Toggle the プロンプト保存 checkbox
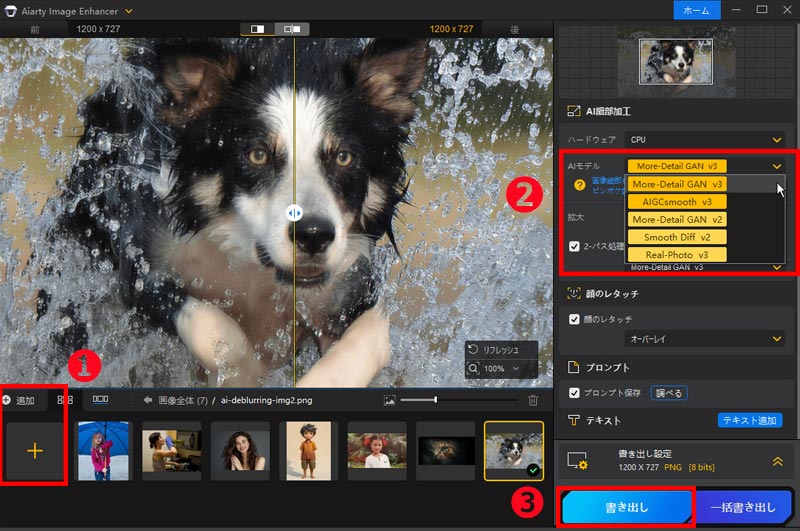800x531 pixels. 574,393
